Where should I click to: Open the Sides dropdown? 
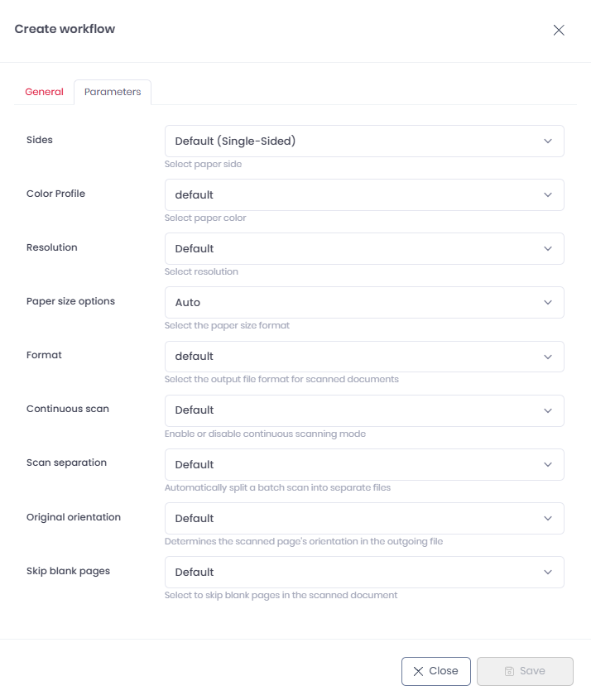364,141
